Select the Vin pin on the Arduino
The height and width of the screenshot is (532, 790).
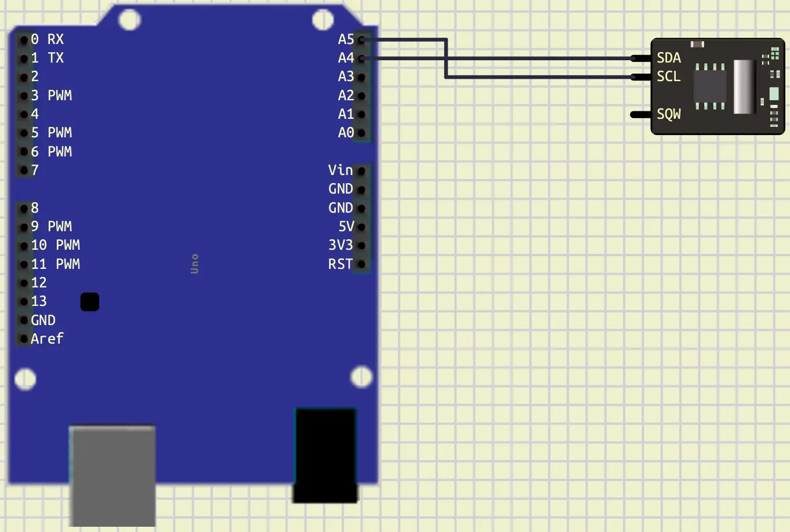[362, 170]
